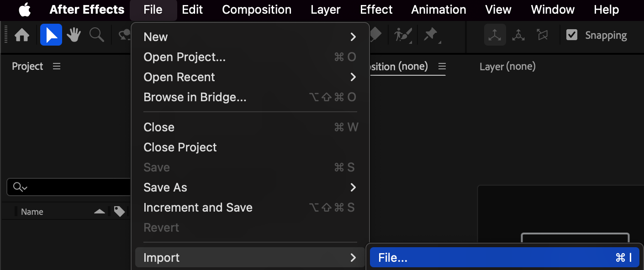
Task: Select the Hand tool
Action: point(74,35)
